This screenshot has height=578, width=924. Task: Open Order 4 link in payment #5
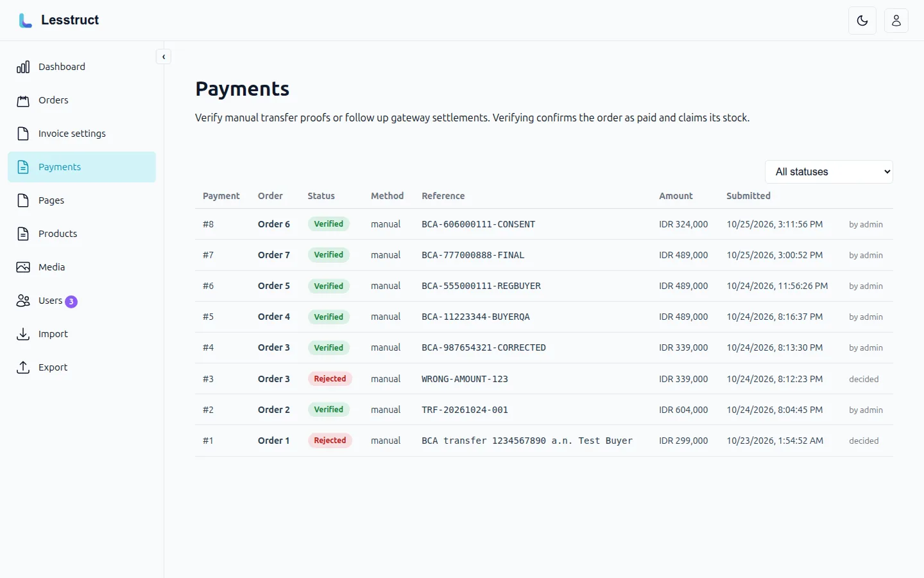coord(274,317)
